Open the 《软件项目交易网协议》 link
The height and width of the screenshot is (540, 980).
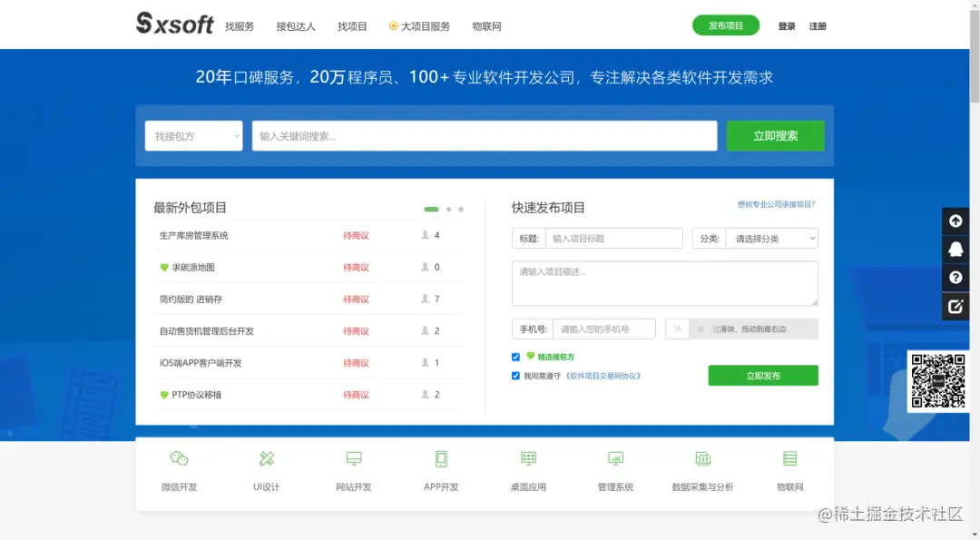click(603, 377)
